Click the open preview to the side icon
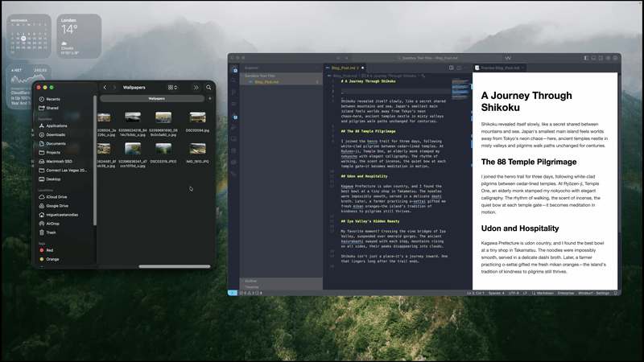 coord(452,68)
